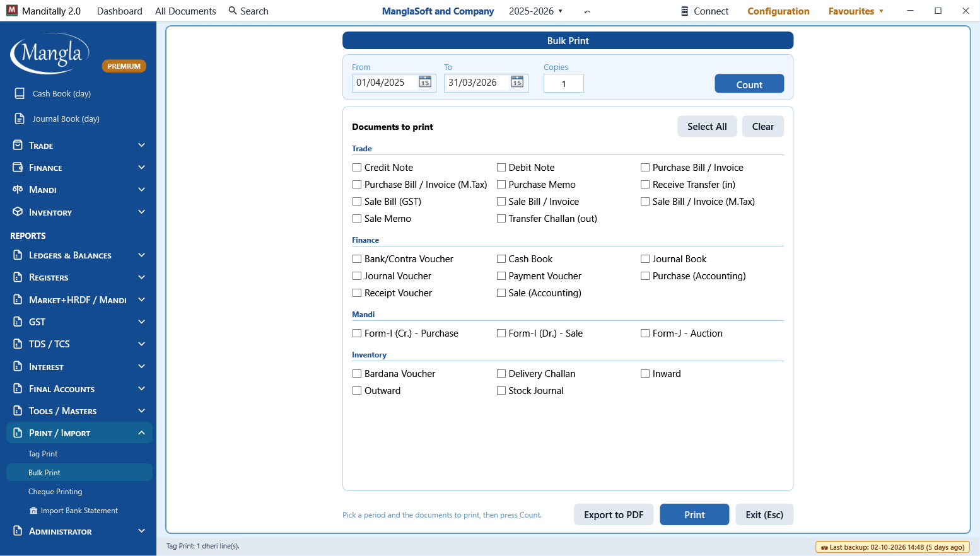980x556 pixels.
Task: Select the Form-J - Auction checkbox
Action: [645, 333]
